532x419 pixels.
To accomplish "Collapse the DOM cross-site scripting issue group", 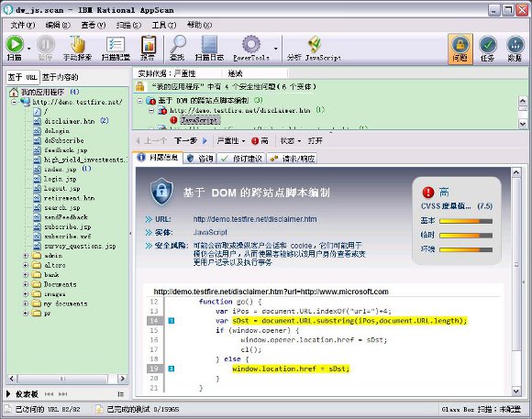I will click(139, 101).
